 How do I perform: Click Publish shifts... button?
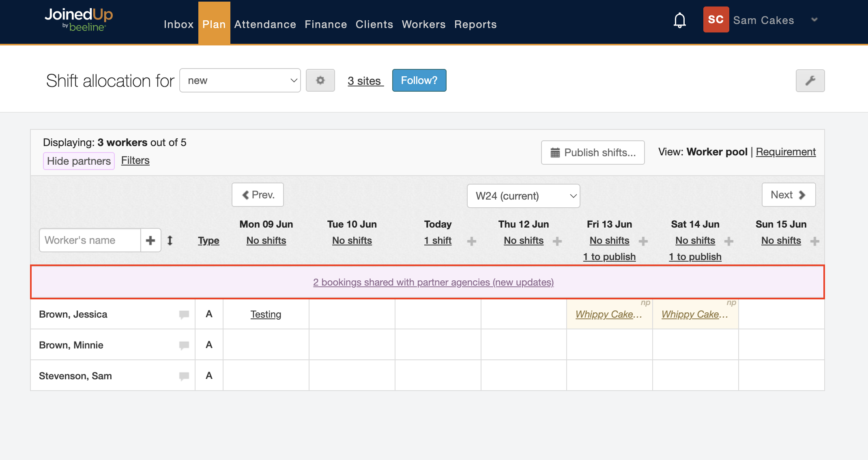pyautogui.click(x=593, y=153)
